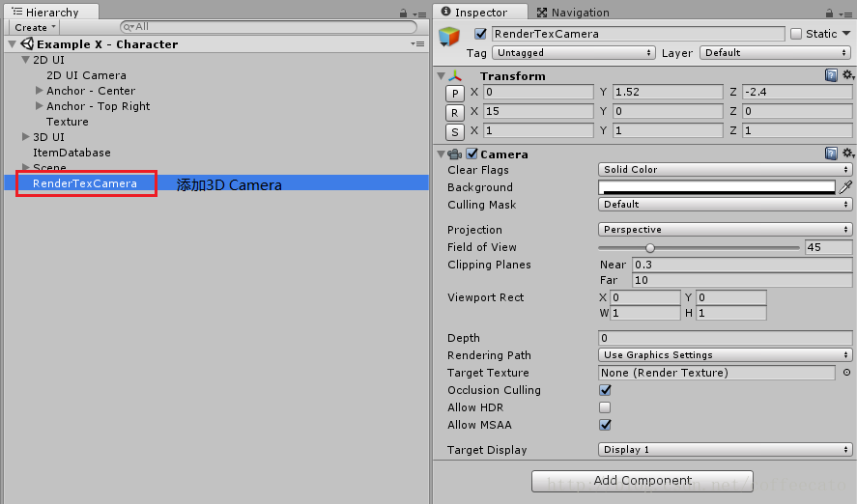Screen dimensions: 857x504
Task: Click the Unity scene icon beside Example X
Action: [27, 43]
